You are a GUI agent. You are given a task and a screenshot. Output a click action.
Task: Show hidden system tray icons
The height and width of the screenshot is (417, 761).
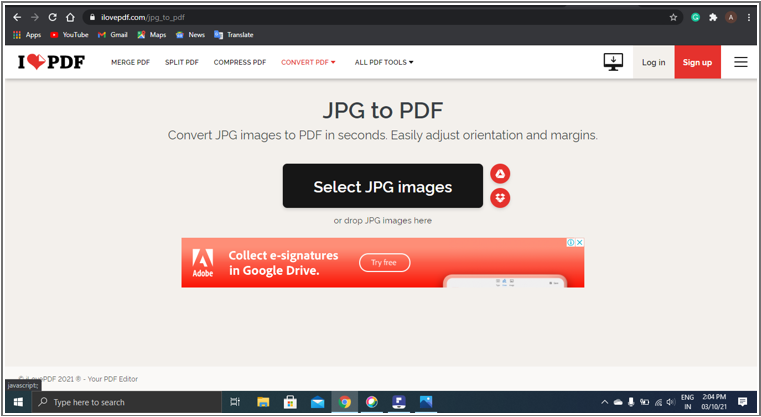point(604,402)
